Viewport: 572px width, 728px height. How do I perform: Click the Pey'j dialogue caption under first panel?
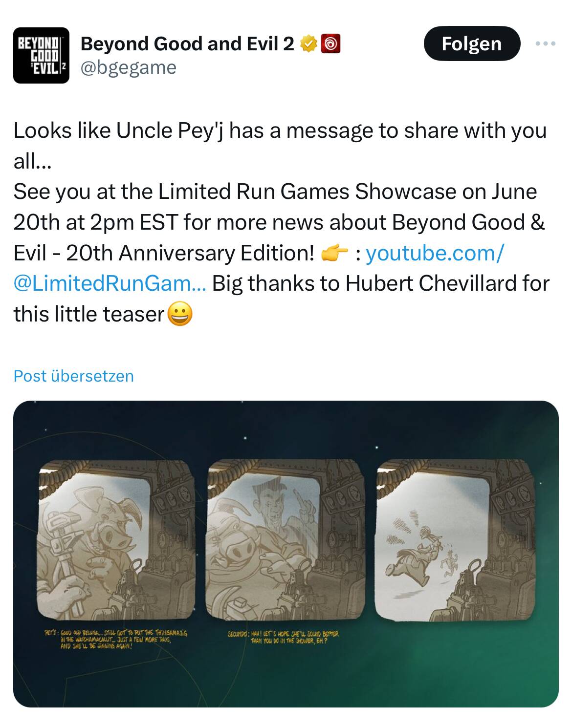click(115, 639)
